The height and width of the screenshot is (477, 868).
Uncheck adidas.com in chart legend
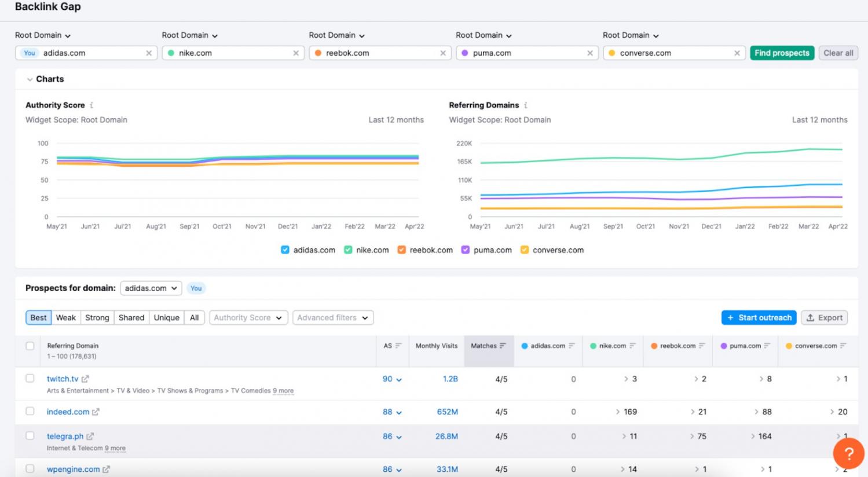(x=285, y=250)
